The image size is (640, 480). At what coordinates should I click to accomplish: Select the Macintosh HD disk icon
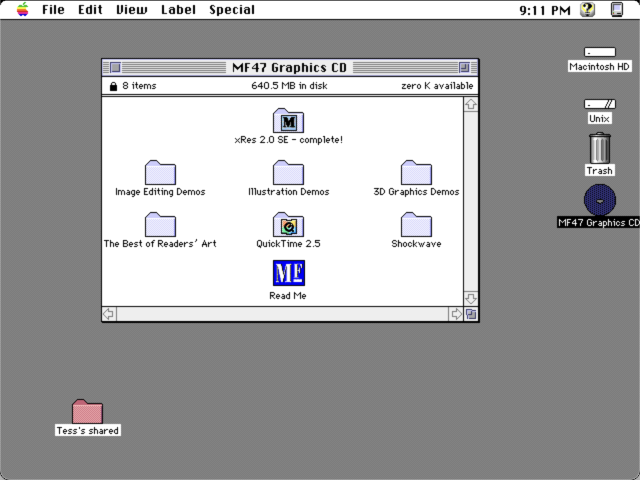tap(600, 52)
